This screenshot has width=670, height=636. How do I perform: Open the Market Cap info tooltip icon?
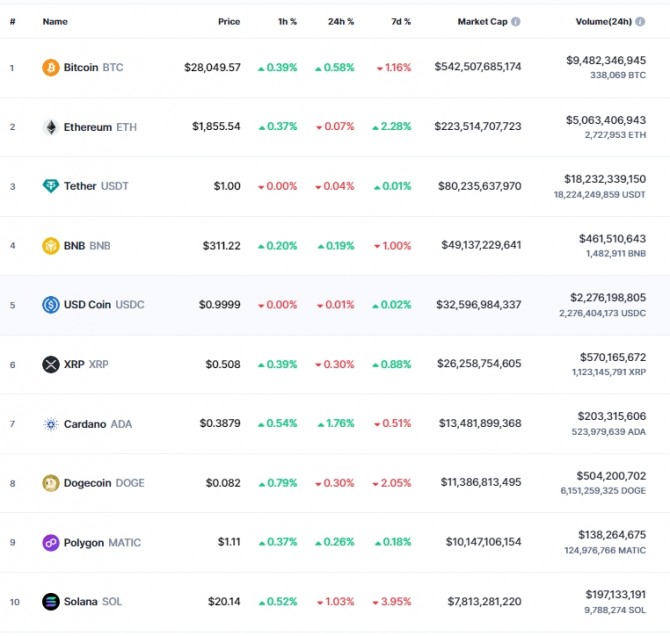[x=516, y=21]
